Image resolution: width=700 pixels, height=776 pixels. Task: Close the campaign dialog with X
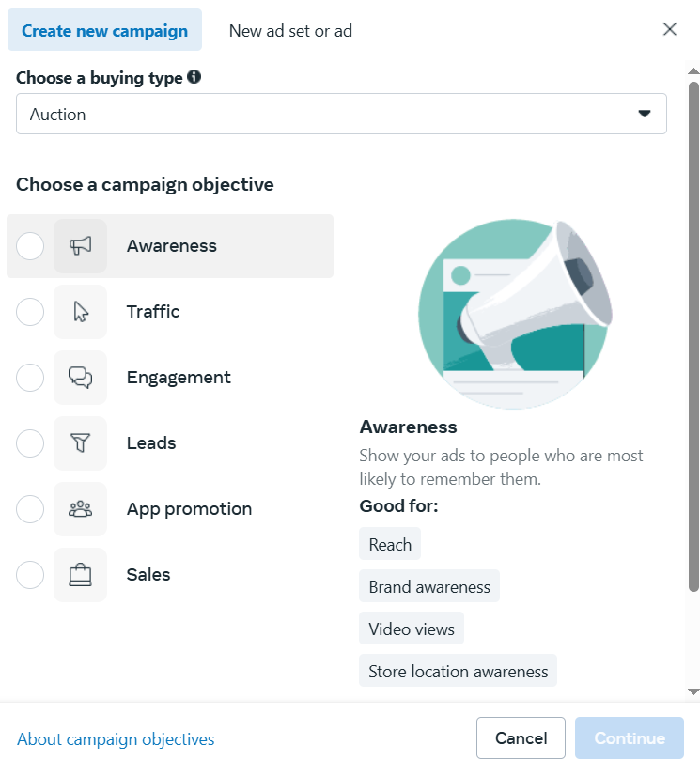[670, 29]
